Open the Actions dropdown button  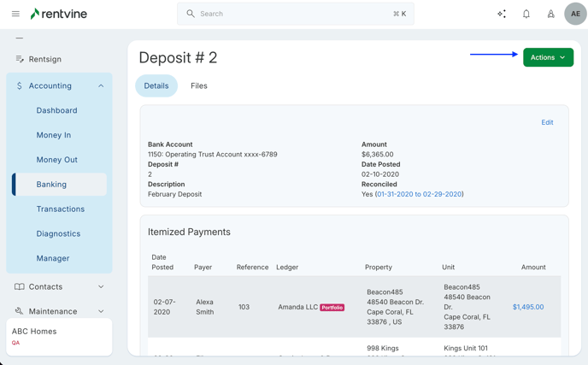(x=548, y=57)
